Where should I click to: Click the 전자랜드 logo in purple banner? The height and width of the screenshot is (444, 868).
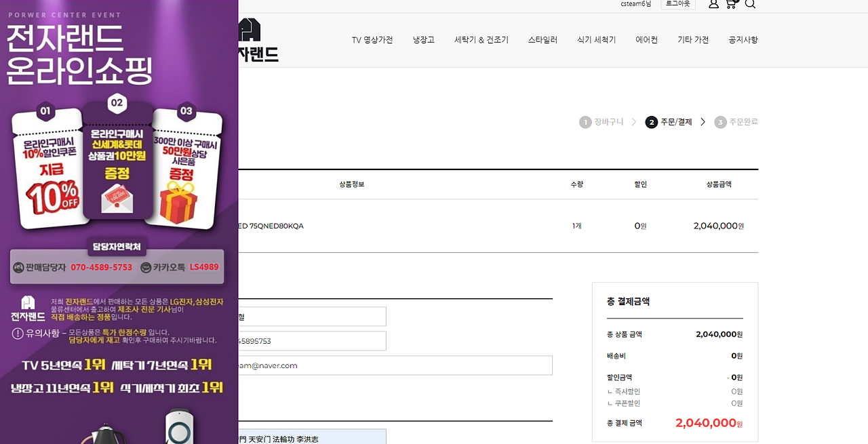[x=28, y=309]
